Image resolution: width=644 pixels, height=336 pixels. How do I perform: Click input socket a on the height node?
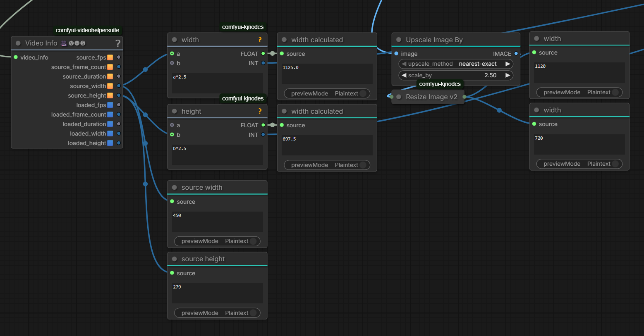tap(172, 125)
